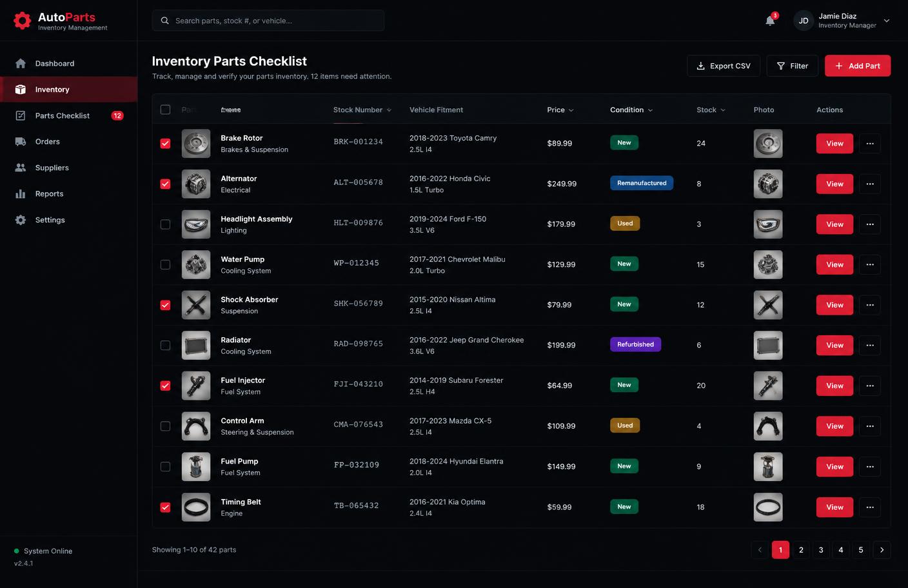Toggle the select-all header checkbox
Viewport: 908px width, 588px height.
tap(165, 110)
